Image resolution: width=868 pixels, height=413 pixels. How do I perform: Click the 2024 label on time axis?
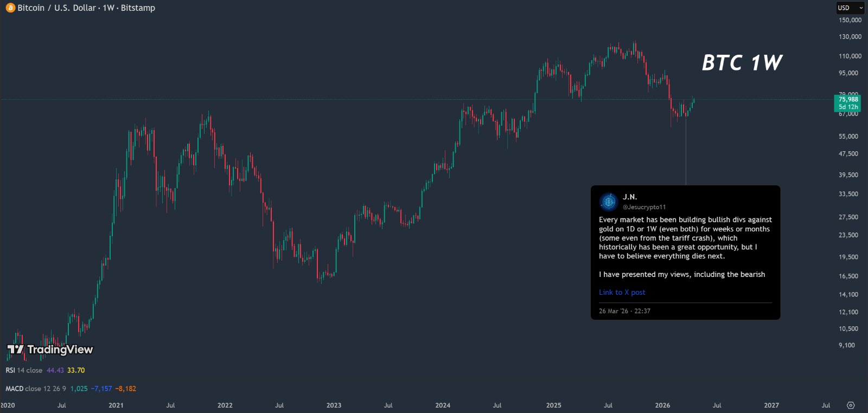[443, 405]
